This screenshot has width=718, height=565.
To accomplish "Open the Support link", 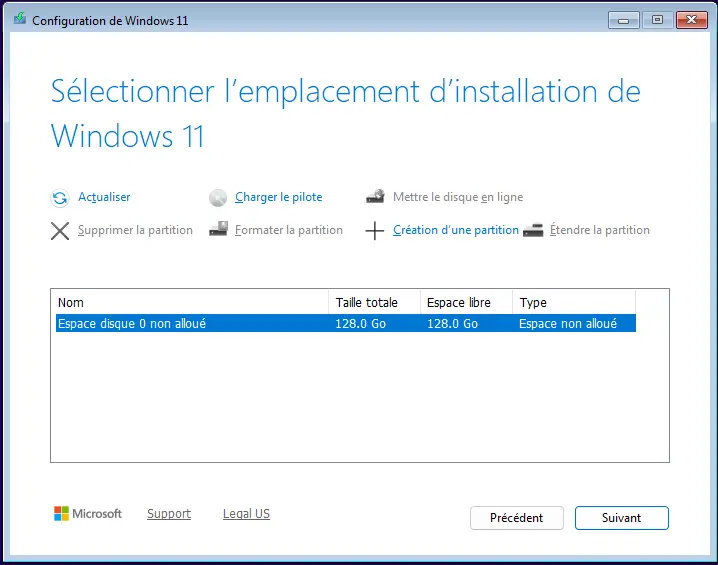I will click(x=168, y=514).
